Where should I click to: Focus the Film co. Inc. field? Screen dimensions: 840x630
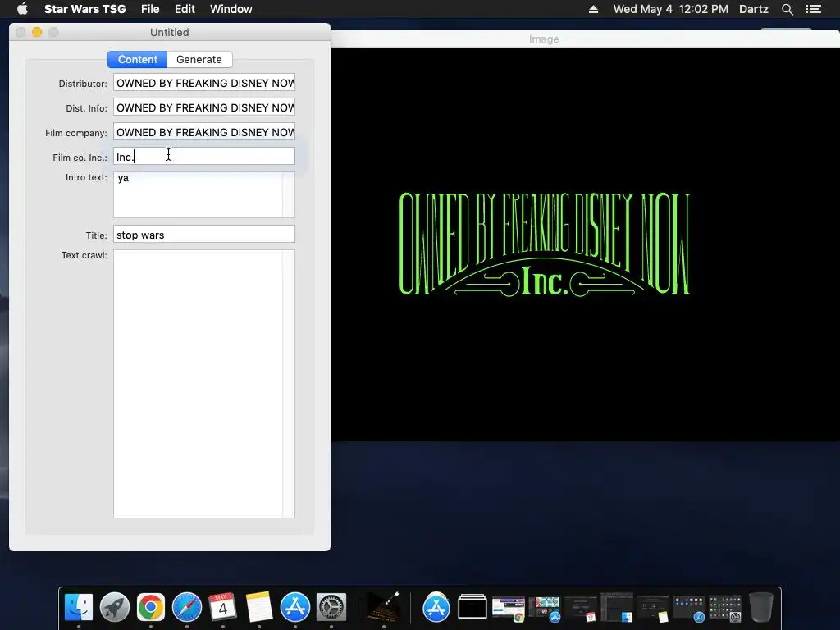click(x=204, y=157)
